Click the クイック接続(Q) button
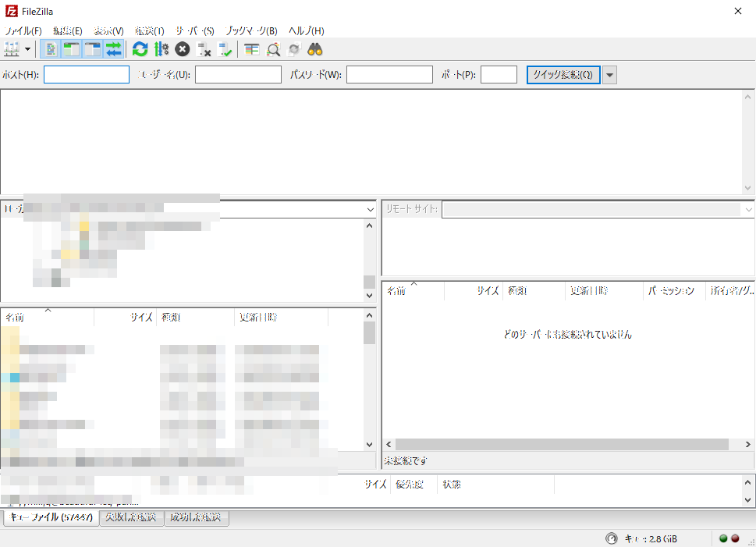This screenshot has height=547, width=756. click(563, 75)
